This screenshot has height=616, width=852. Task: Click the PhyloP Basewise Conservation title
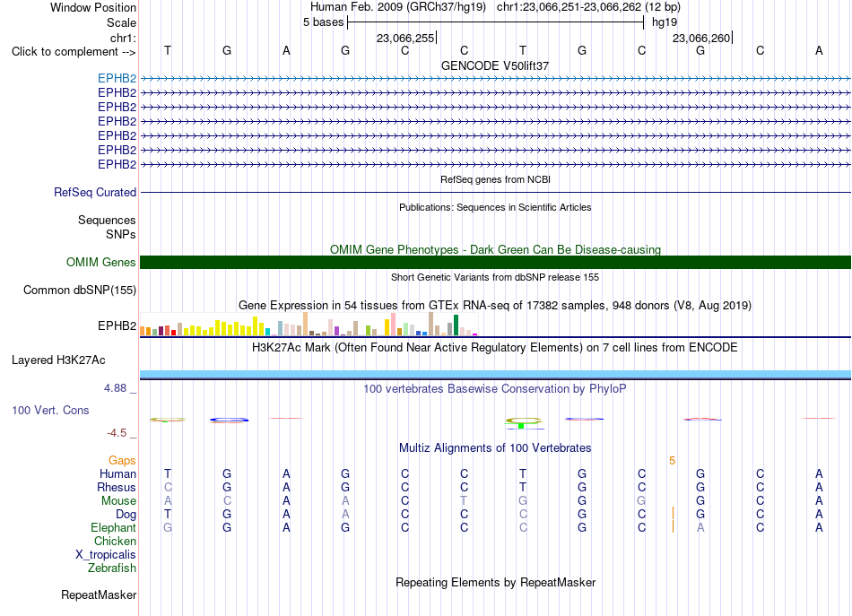(x=495, y=388)
